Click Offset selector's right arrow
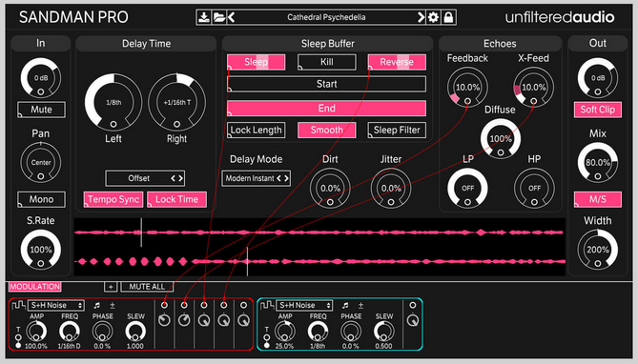 (180, 178)
